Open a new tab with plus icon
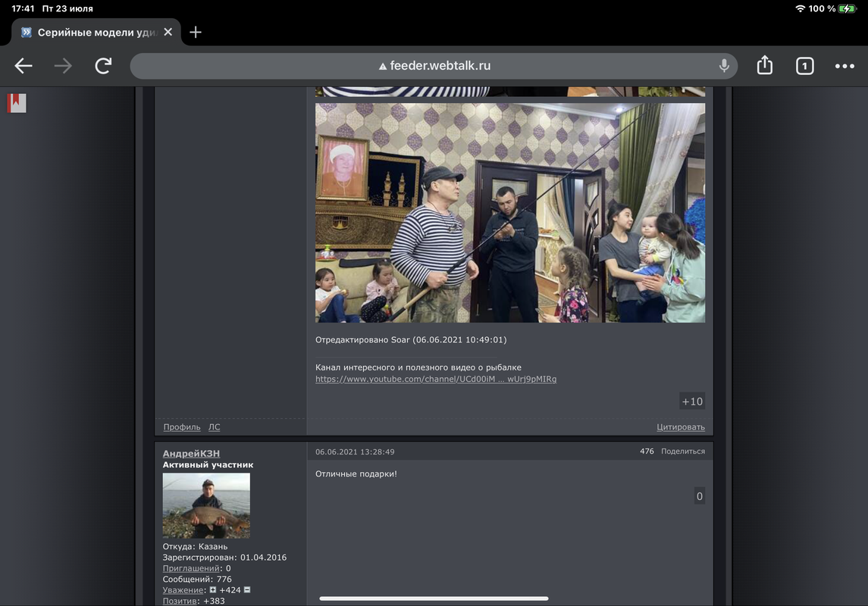Screen dimensions: 868x606 point(196,32)
